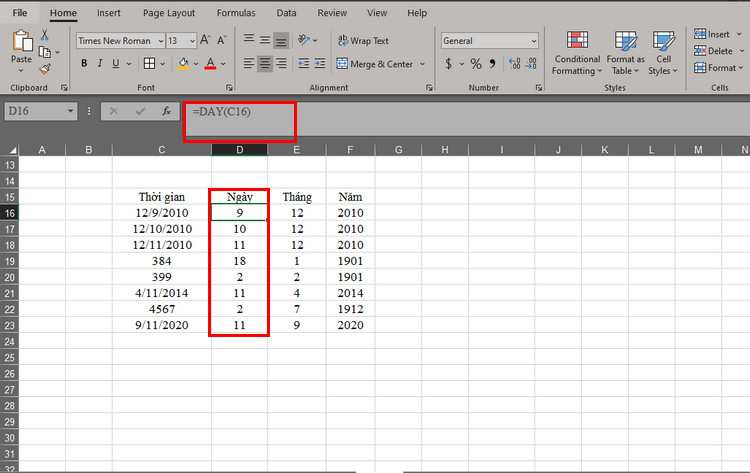Screen dimensions: 750x473
Task: Click the Copy icon
Action: pyautogui.click(x=44, y=52)
